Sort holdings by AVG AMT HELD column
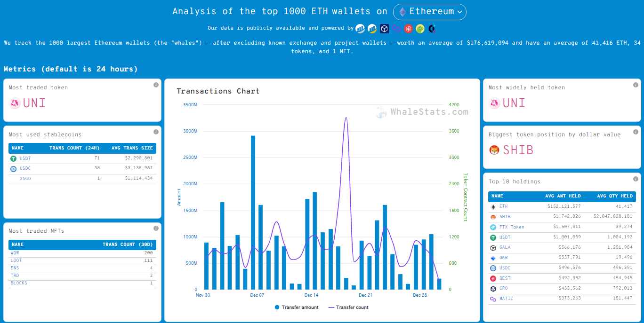The height and width of the screenshot is (323, 644). 563,196
